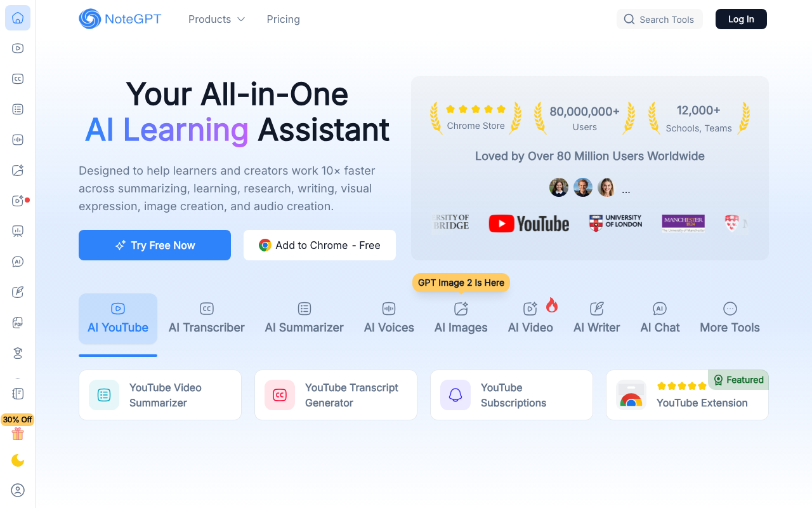Expand the Products dropdown menu
The width and height of the screenshot is (812, 508).
[x=216, y=19]
